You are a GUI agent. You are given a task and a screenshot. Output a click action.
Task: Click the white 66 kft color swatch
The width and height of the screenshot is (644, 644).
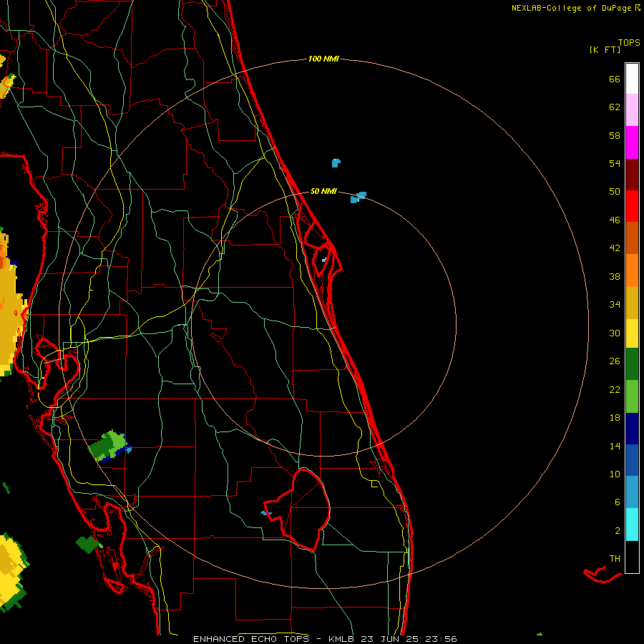632,79
